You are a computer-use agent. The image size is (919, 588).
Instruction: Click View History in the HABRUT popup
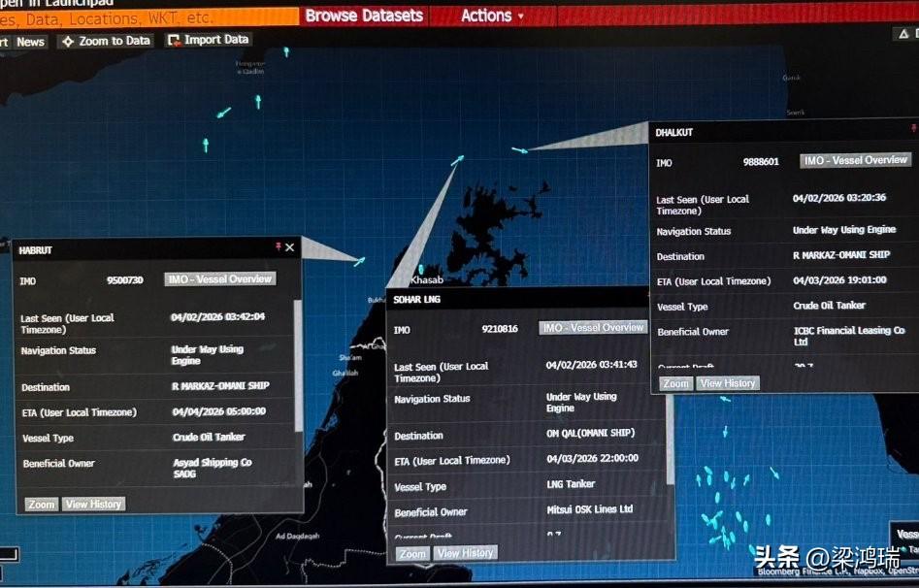coord(94,505)
